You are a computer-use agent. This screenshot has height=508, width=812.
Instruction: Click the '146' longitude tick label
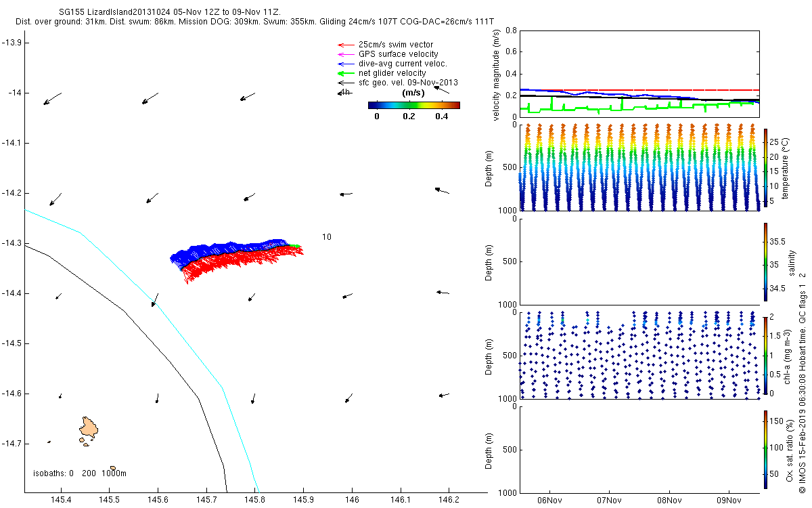point(352,500)
